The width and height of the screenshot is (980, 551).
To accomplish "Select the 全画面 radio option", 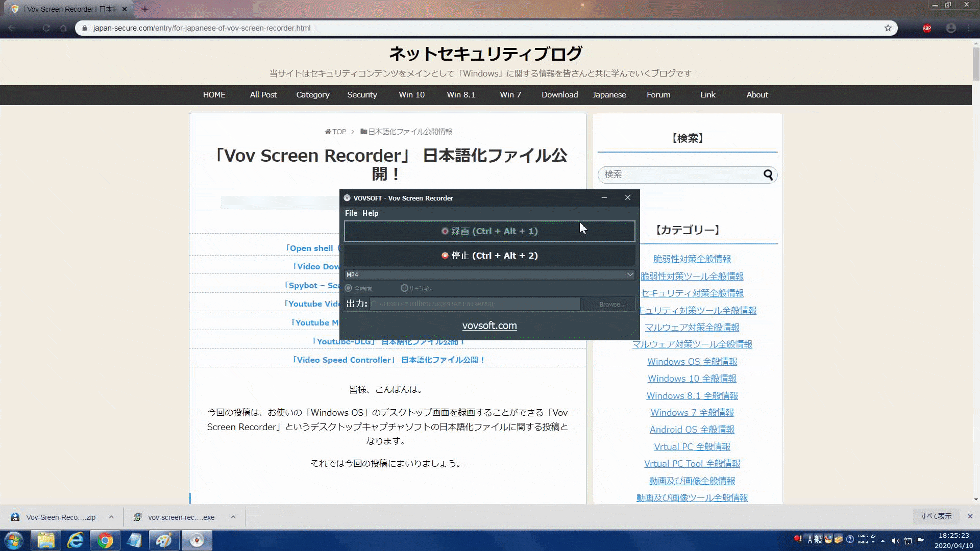I will coord(359,288).
